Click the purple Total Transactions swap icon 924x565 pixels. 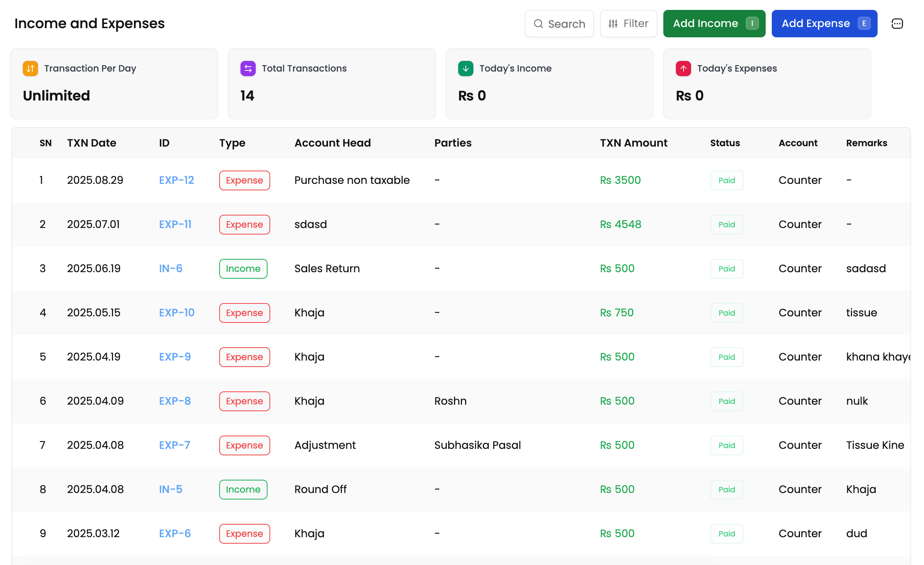click(248, 69)
